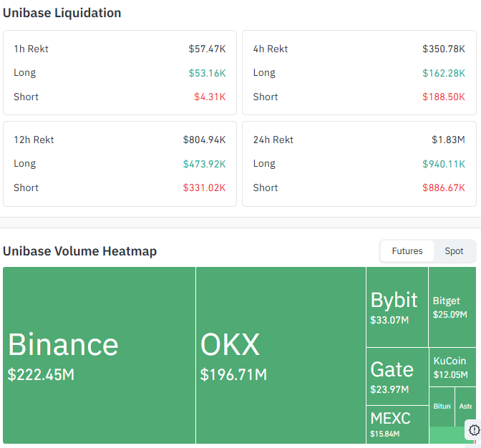Click the Unibase Volume Heatmap heading

79,251
